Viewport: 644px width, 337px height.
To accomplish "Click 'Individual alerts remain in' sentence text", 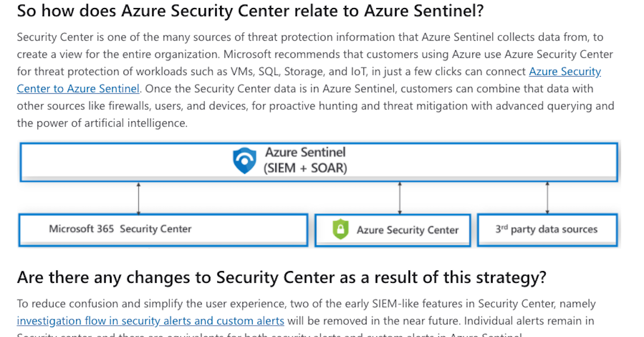I will [x=529, y=321].
